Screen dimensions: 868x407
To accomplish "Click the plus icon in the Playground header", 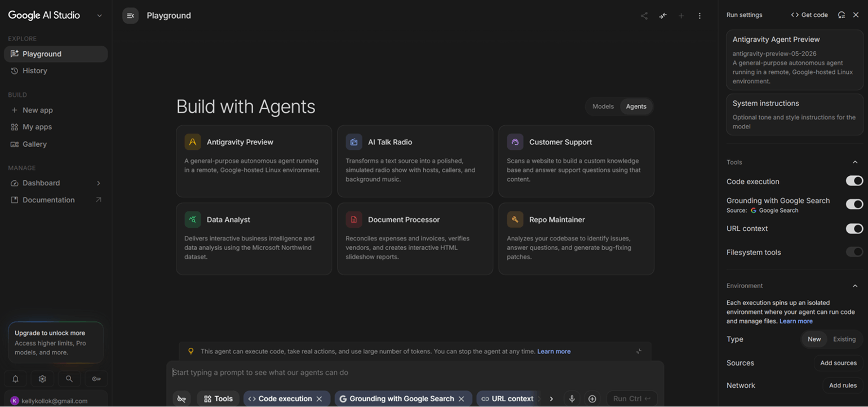I will [x=681, y=16].
